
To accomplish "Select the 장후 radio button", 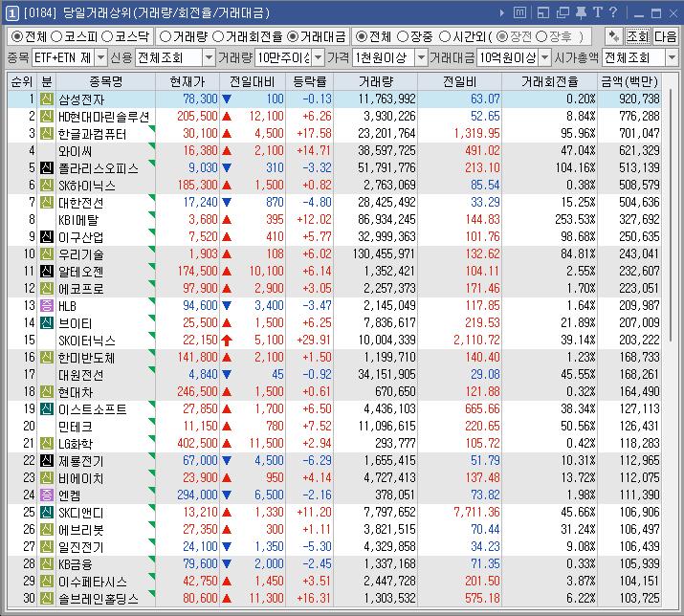I will point(541,36).
